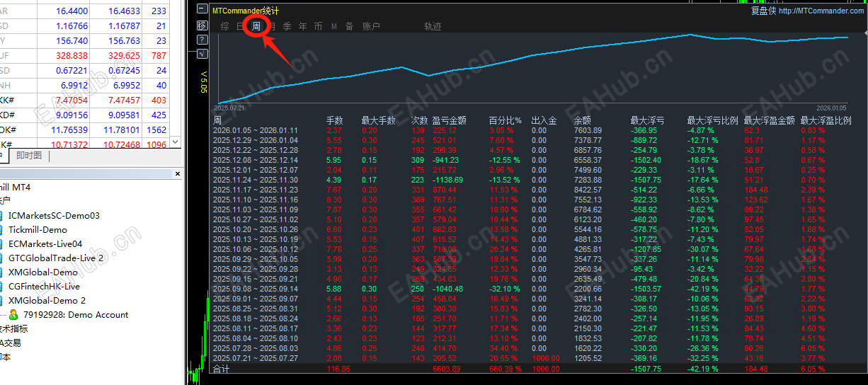
Task: Click total percentage 660.39 %
Action: click(x=506, y=369)
